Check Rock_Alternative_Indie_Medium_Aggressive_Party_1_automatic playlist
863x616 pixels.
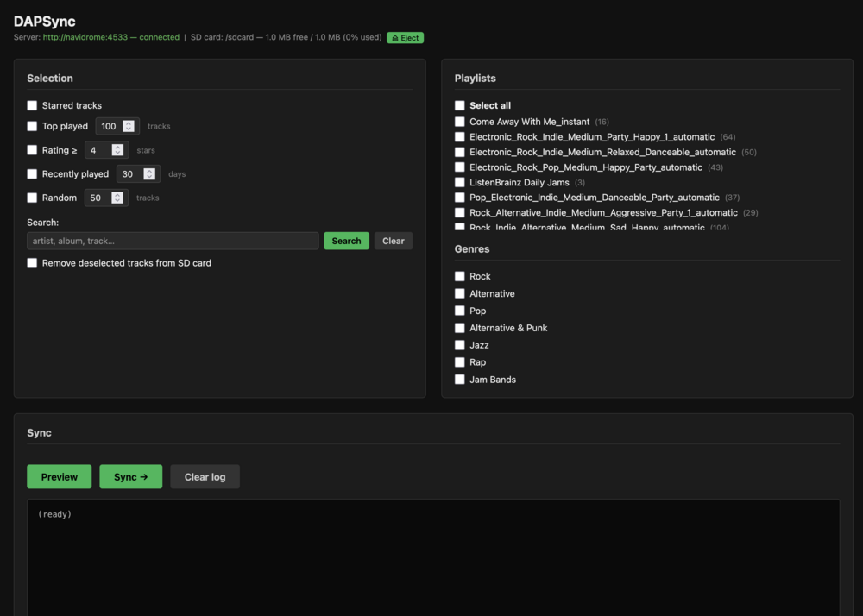click(460, 212)
